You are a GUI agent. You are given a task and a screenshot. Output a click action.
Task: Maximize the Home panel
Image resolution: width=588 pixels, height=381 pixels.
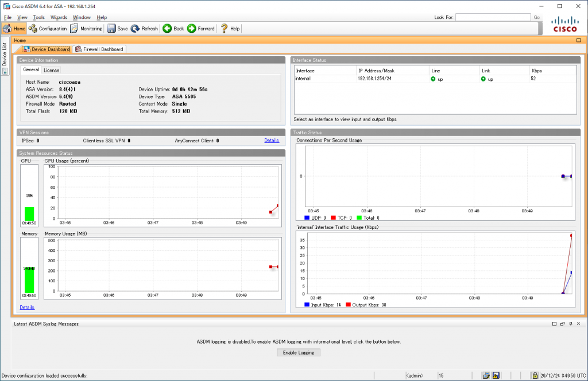pyautogui.click(x=579, y=40)
